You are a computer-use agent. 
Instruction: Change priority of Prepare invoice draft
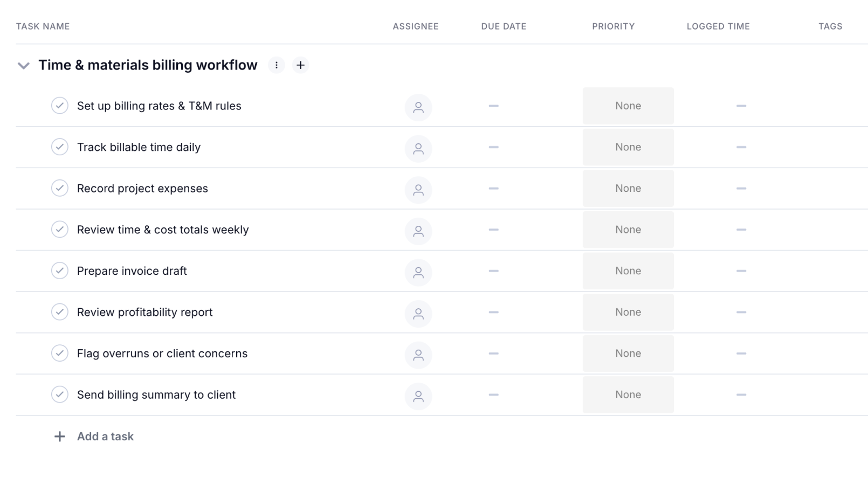pyautogui.click(x=628, y=271)
